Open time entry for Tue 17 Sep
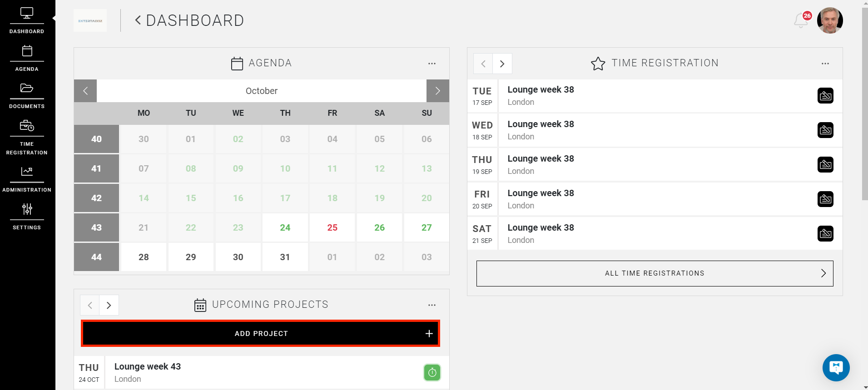 [825, 96]
